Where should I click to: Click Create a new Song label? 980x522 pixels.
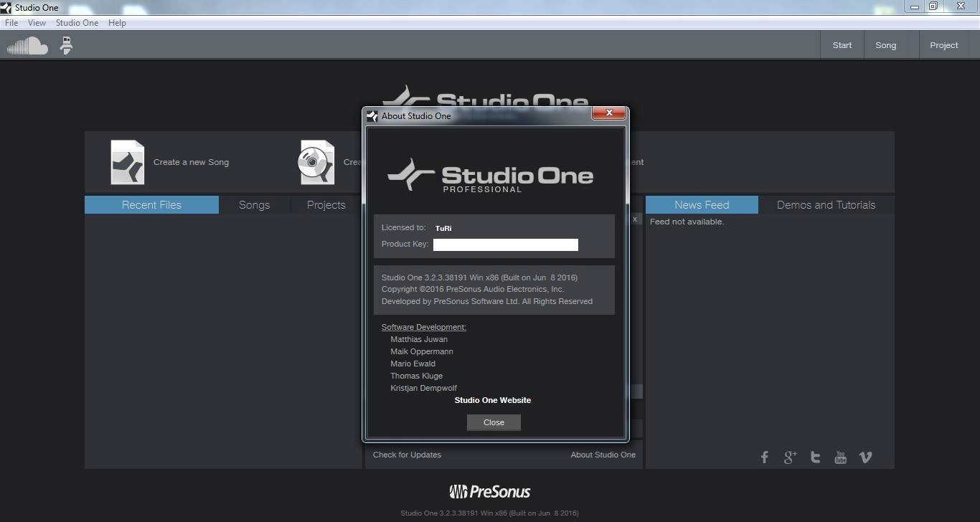click(x=191, y=162)
